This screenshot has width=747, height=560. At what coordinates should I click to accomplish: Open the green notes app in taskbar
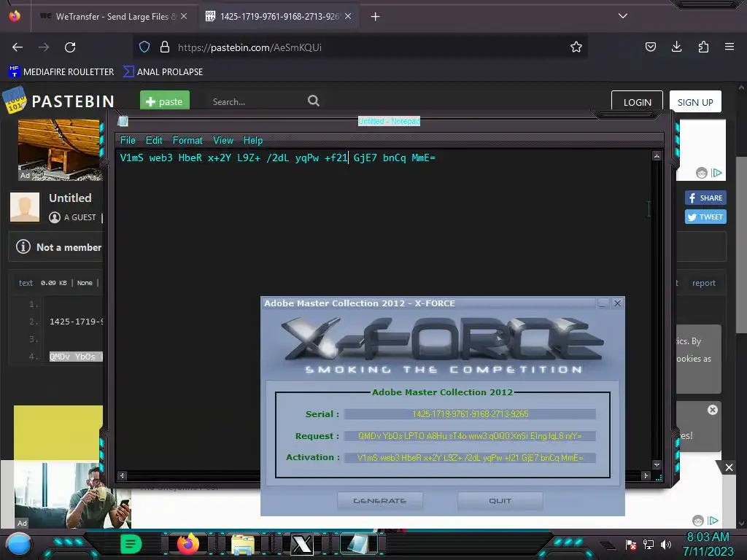tap(131, 544)
